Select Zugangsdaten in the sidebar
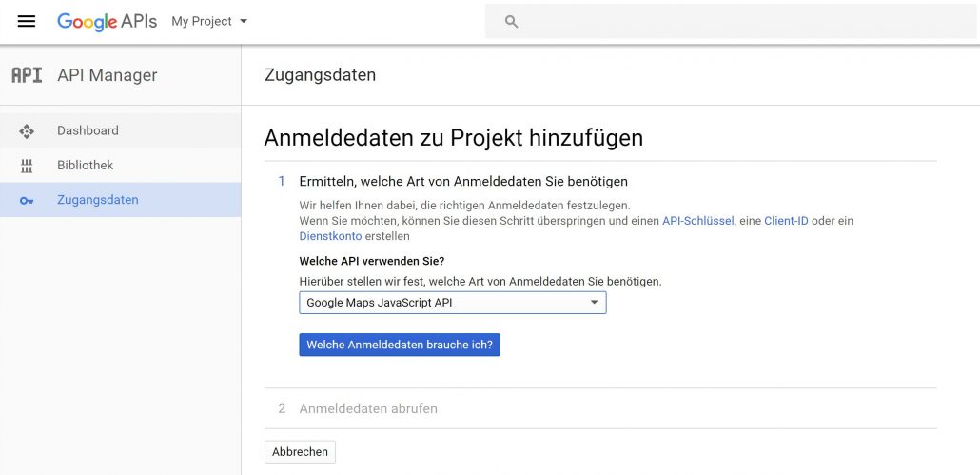 [x=121, y=200]
